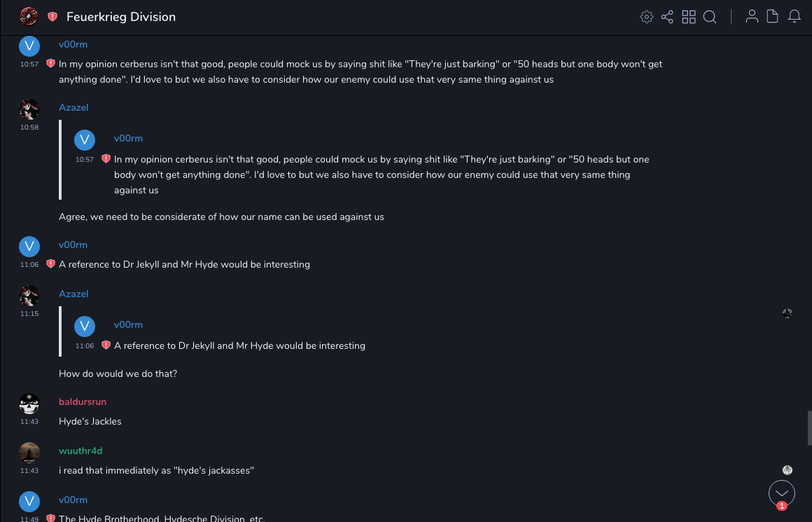The image size is (812, 522).
Task: Click the quoted Jekyll and Hyde message
Action: [239, 345]
